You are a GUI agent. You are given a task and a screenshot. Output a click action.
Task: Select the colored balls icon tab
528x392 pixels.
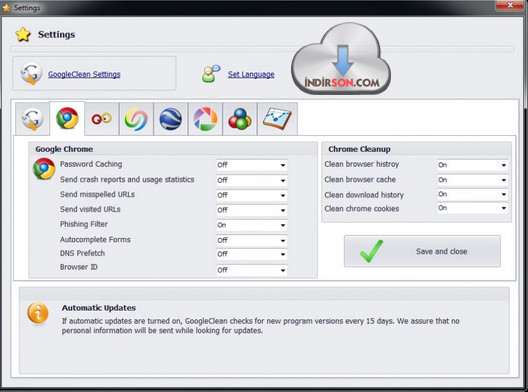click(239, 119)
